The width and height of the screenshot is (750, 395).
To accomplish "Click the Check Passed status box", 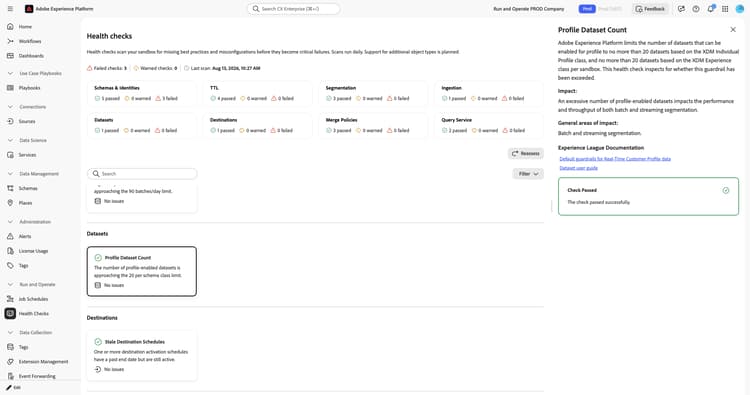I will coord(648,196).
